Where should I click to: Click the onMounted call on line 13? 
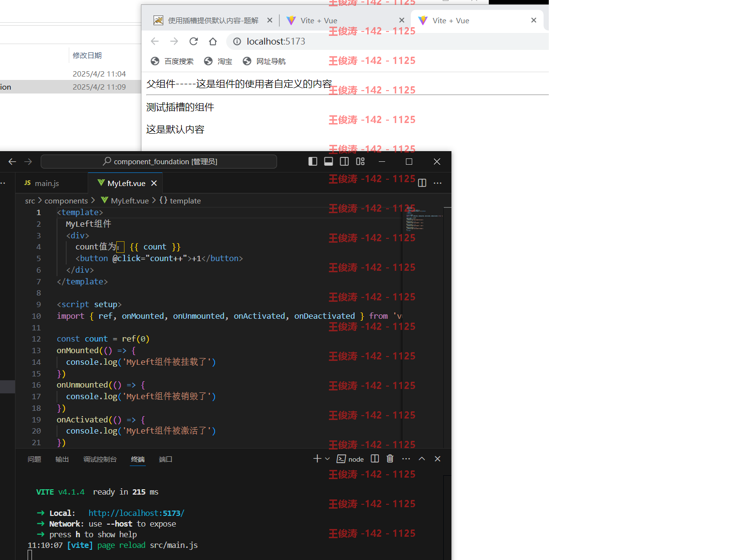(77, 350)
